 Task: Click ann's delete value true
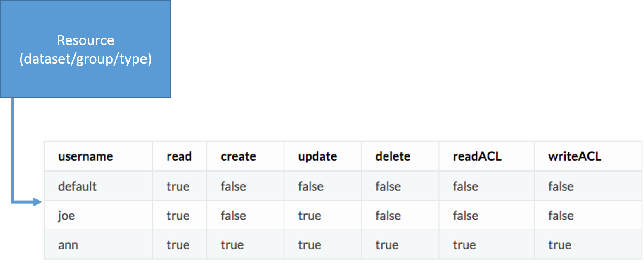pyautogui.click(x=387, y=245)
